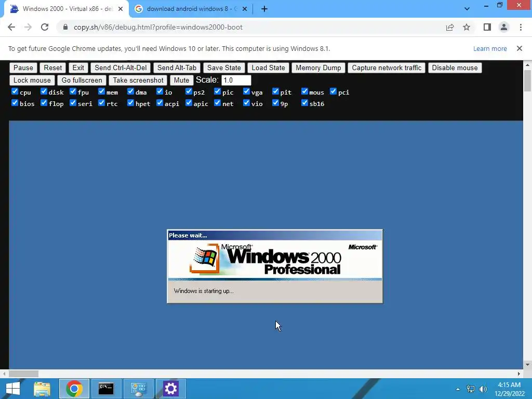Image resolution: width=532 pixels, height=399 pixels.
Task: Click the Chrome taskbar icon
Action: pyautogui.click(x=74, y=389)
